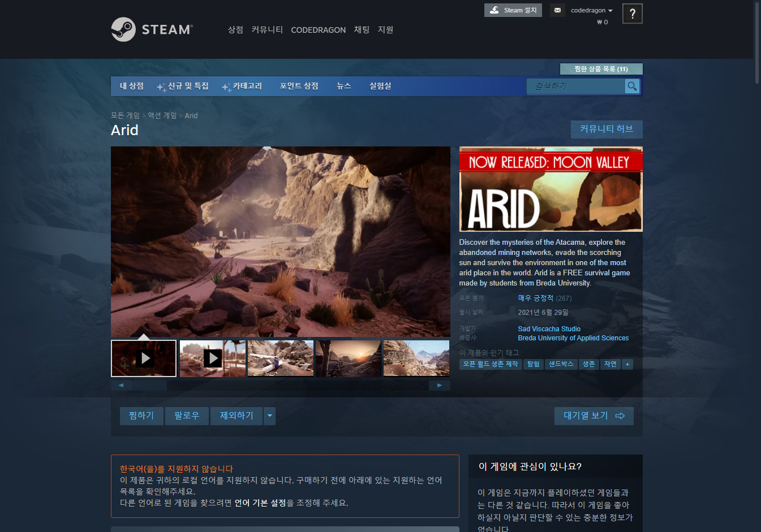This screenshot has width=761, height=532.
Task: Open the 커뮤니티 header menu
Action: tap(267, 30)
